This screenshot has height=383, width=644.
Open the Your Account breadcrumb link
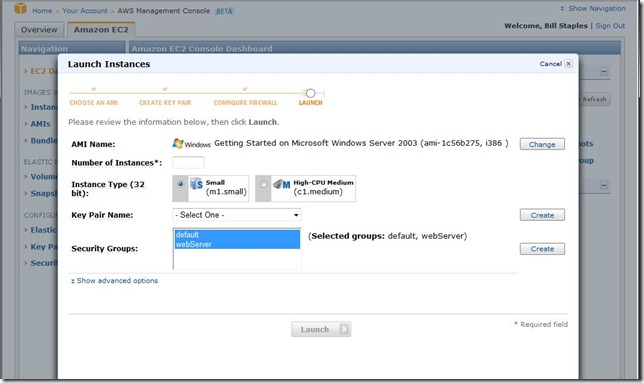click(85, 11)
